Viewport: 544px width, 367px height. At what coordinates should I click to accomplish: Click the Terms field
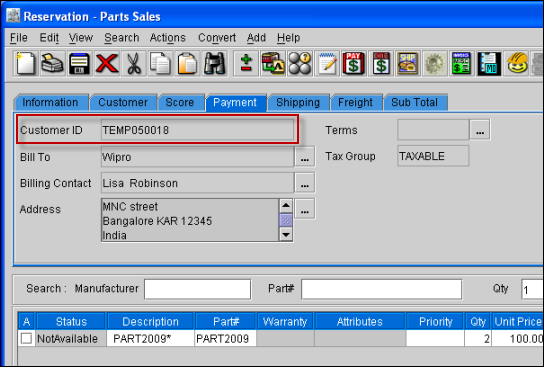[x=433, y=130]
